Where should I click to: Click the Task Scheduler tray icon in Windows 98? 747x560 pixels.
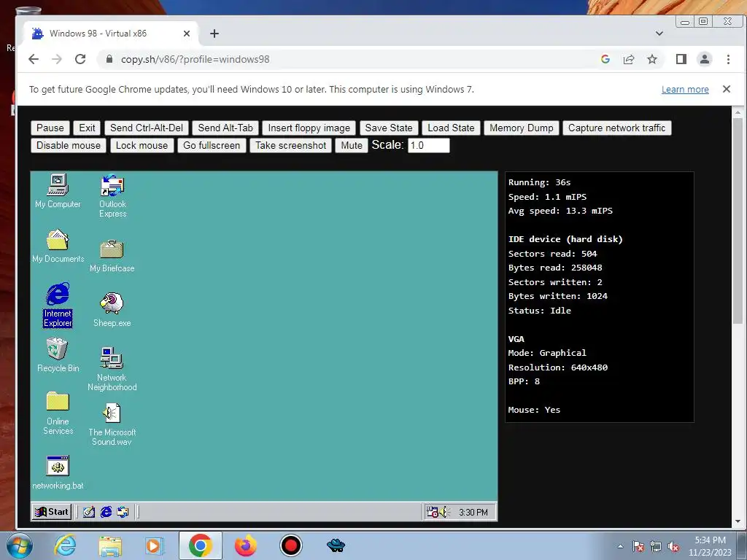point(432,512)
